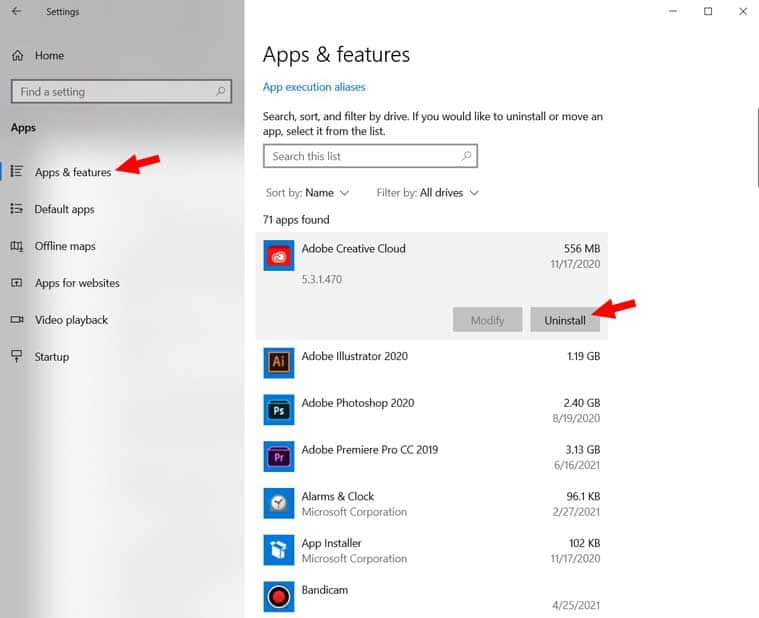The width and height of the screenshot is (759, 618).
Task: Select Adobe Photoshop 2020 in the list
Action: (432, 409)
